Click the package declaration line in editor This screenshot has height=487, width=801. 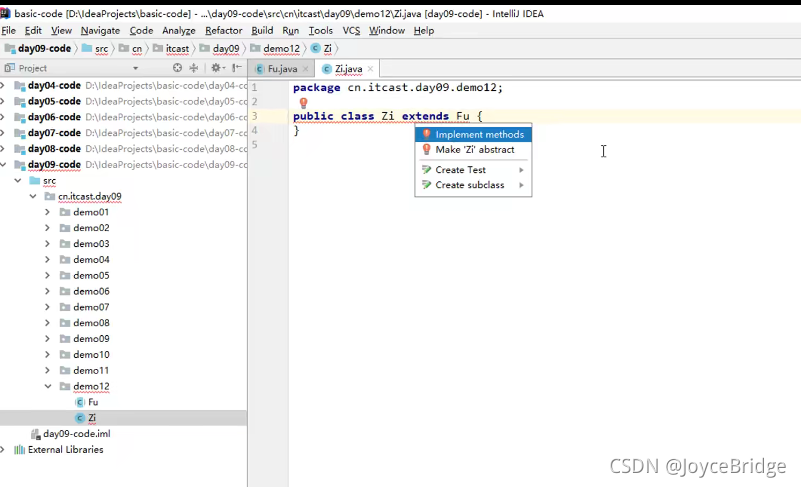click(398, 87)
